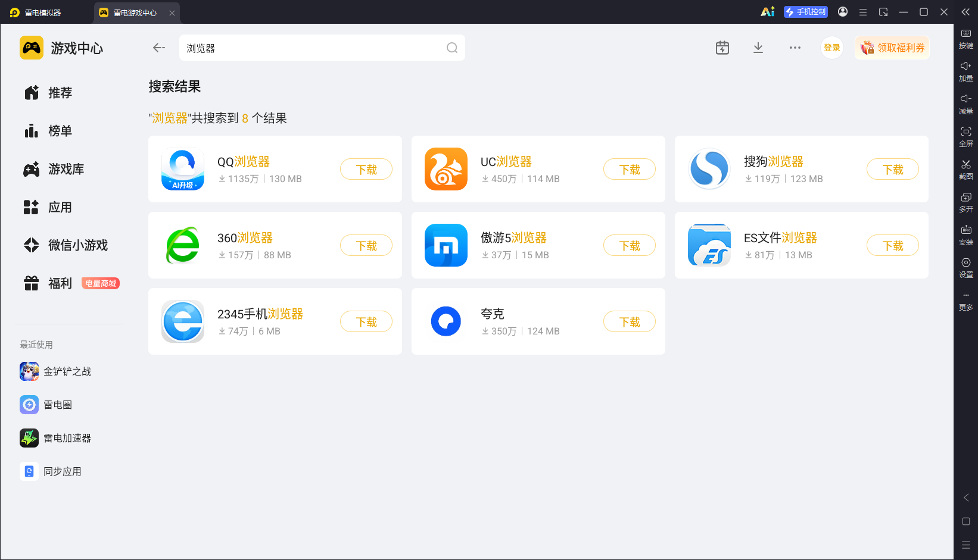Click Android recent apps button
The image size is (978, 560).
(966, 545)
